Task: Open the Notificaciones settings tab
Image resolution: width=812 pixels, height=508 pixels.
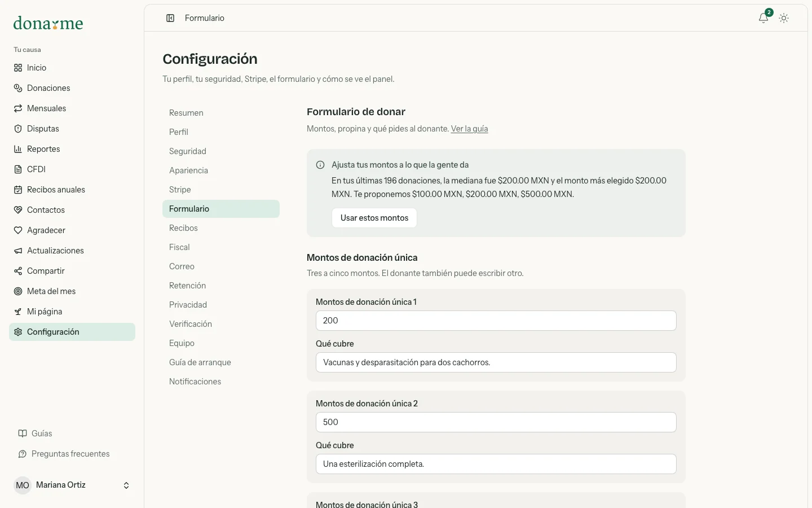Action: point(221,382)
